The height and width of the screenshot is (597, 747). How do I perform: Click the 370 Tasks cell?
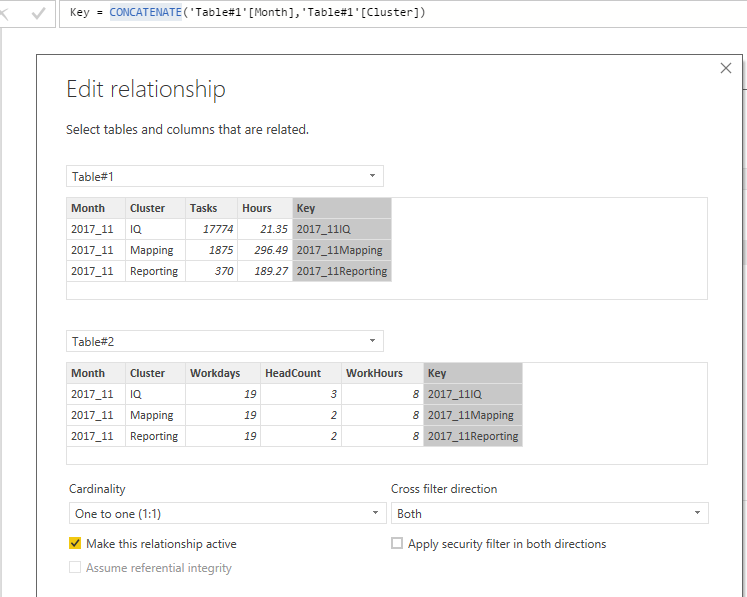click(212, 271)
